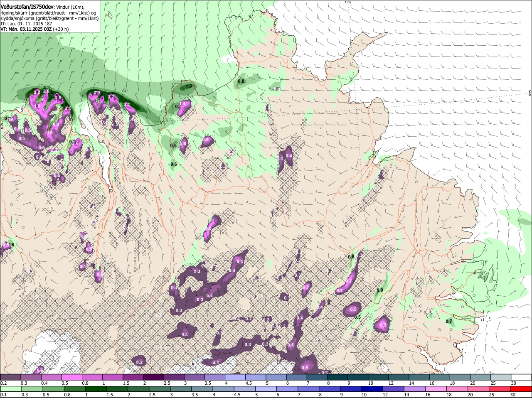The image size is (532, 398).
Task: Pick the light green swatch labeled 0.3 in rain legend
Action: (32, 389)
